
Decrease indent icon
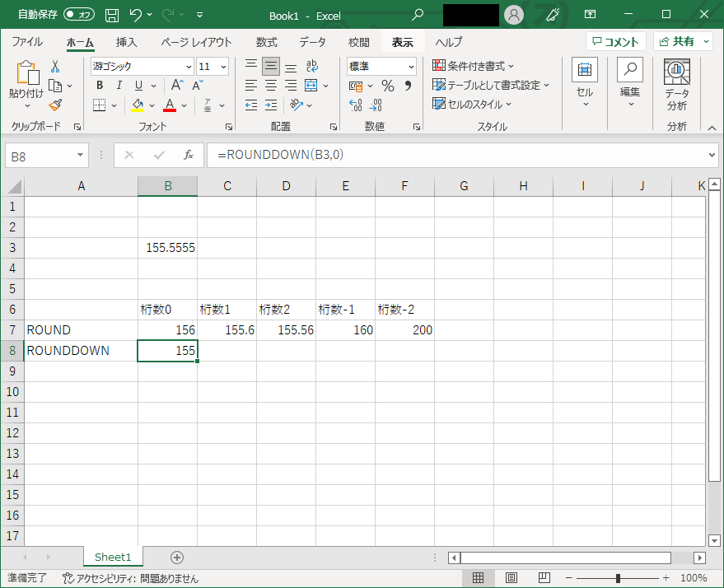[x=251, y=105]
